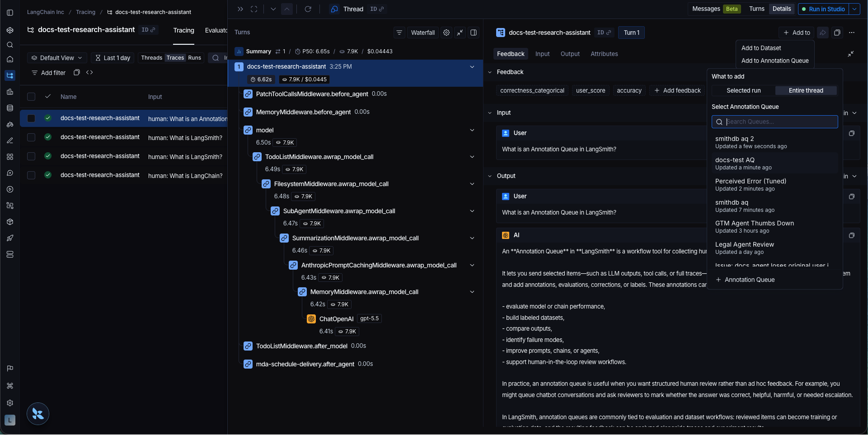Viewport: 868px width, 435px height.
Task: Open the rocket deployments icon in left sidebar
Action: (10, 238)
